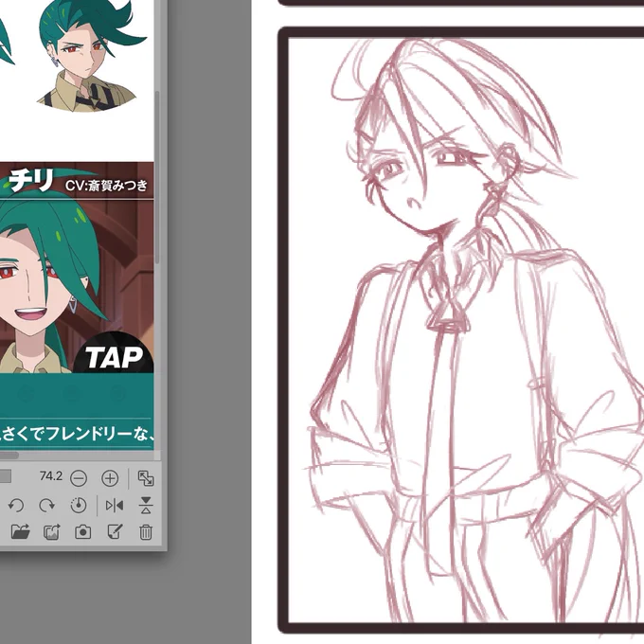Fit Sub View image to the panel
The width and height of the screenshot is (644, 644).
click(x=146, y=478)
